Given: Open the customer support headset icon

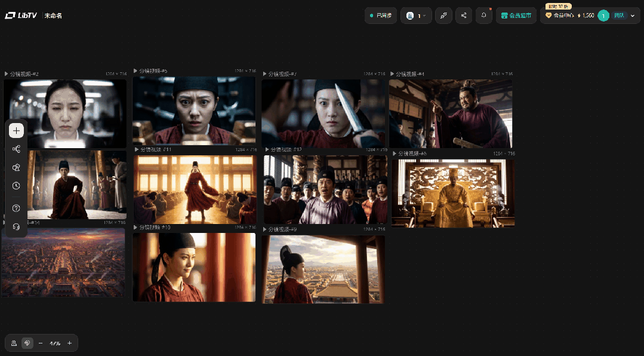Looking at the screenshot, I should pos(17,226).
